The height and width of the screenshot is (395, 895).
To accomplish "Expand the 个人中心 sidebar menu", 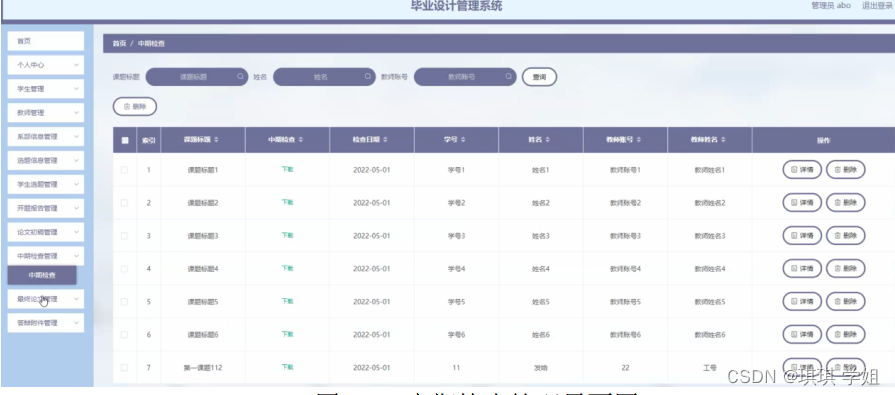I will point(46,65).
